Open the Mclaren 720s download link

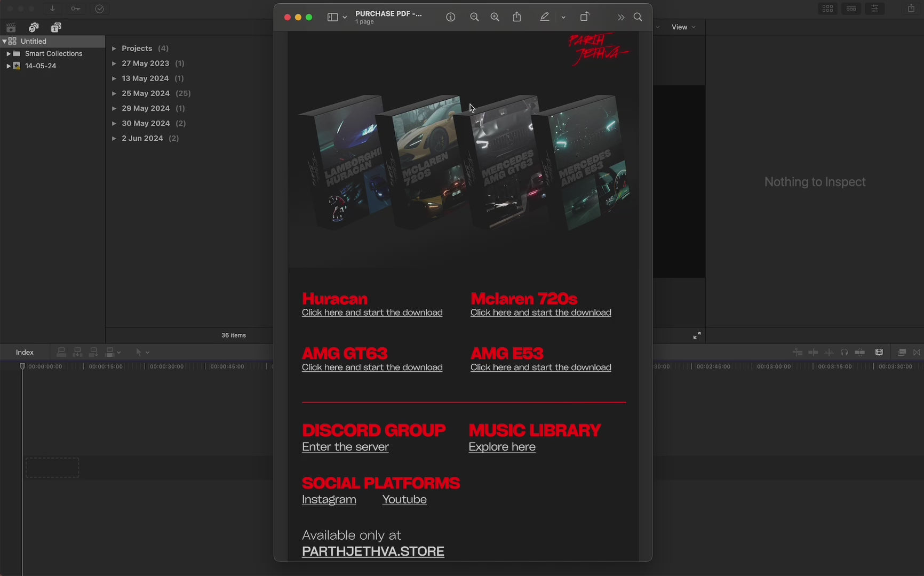click(x=540, y=313)
